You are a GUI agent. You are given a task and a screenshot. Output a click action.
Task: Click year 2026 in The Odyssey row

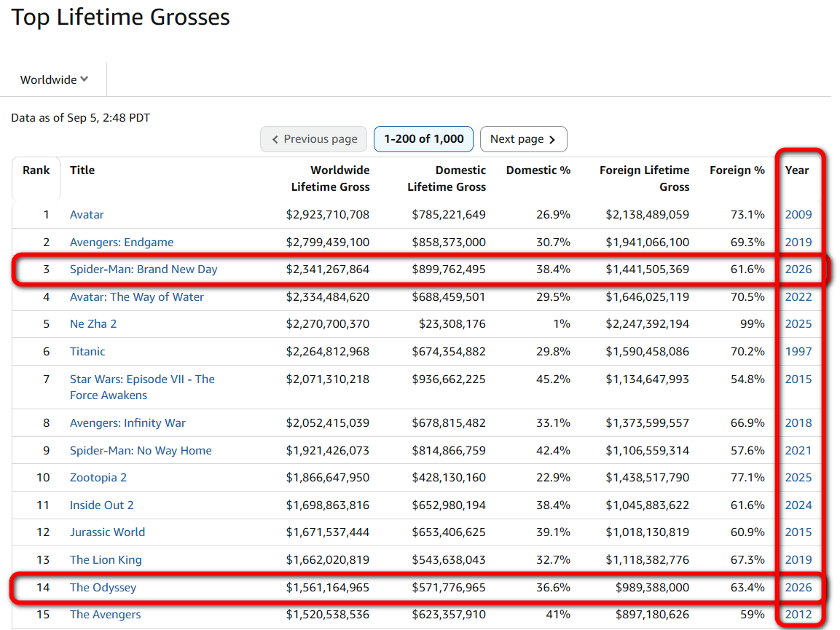pyautogui.click(x=798, y=588)
